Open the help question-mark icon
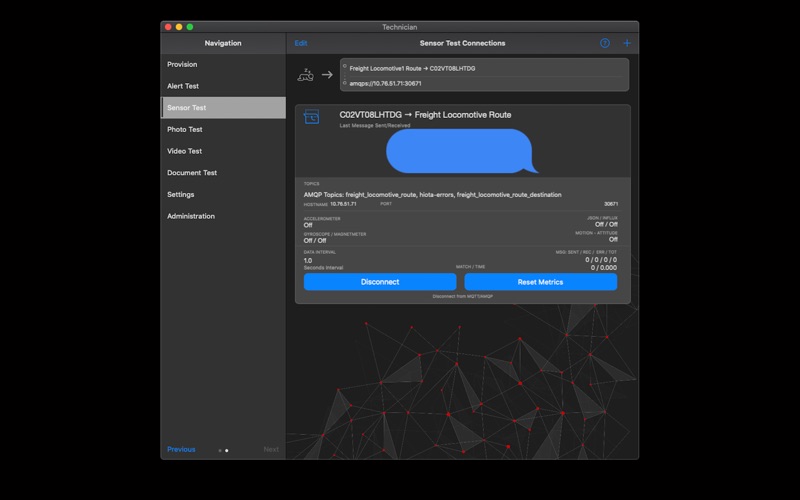Screen dimensions: 800x500 pyautogui.click(x=605, y=43)
